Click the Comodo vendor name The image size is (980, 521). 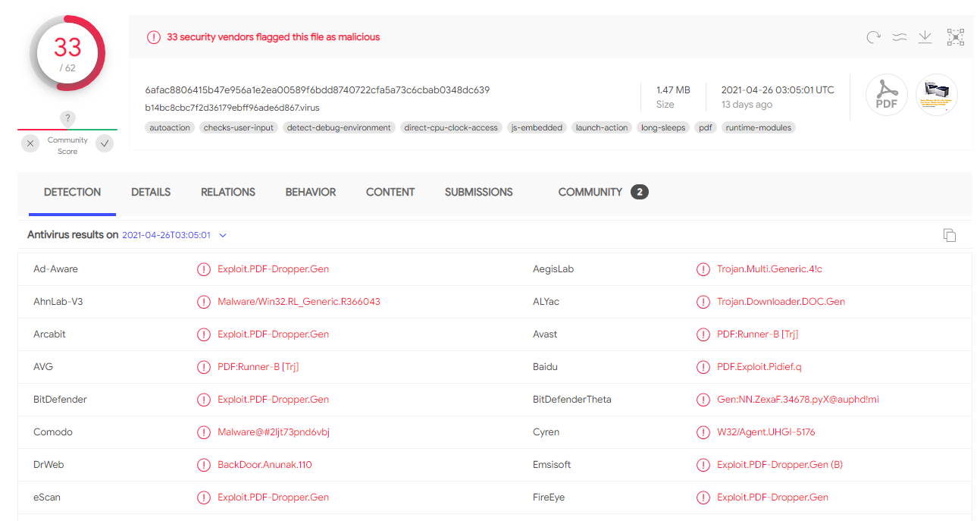click(53, 432)
